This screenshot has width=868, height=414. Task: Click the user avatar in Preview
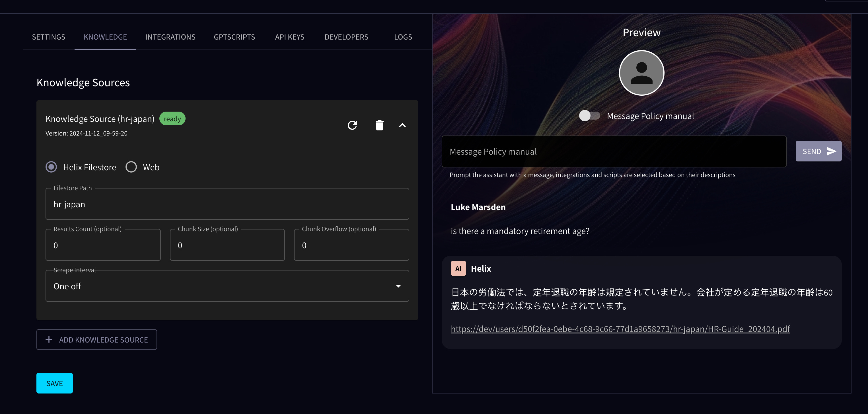point(641,73)
